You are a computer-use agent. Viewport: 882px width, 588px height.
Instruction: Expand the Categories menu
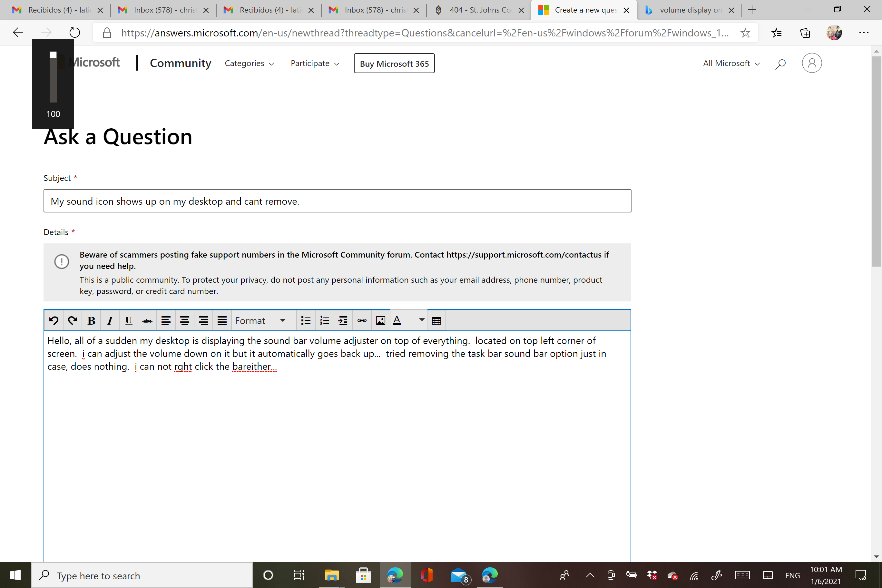250,64
